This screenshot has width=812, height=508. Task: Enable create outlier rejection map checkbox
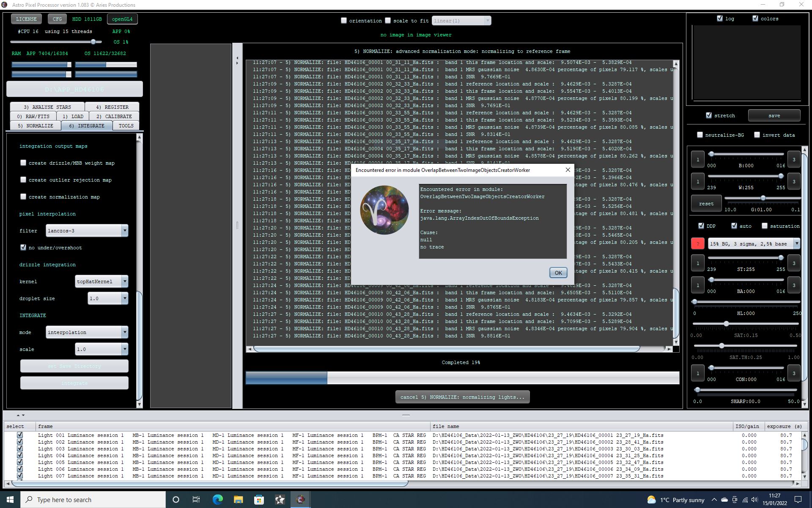(x=24, y=180)
